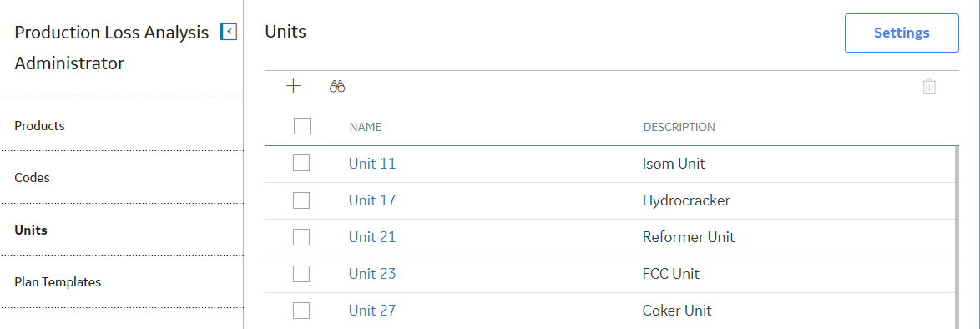
Task: Switch to the Codes section
Action: [x=32, y=178]
